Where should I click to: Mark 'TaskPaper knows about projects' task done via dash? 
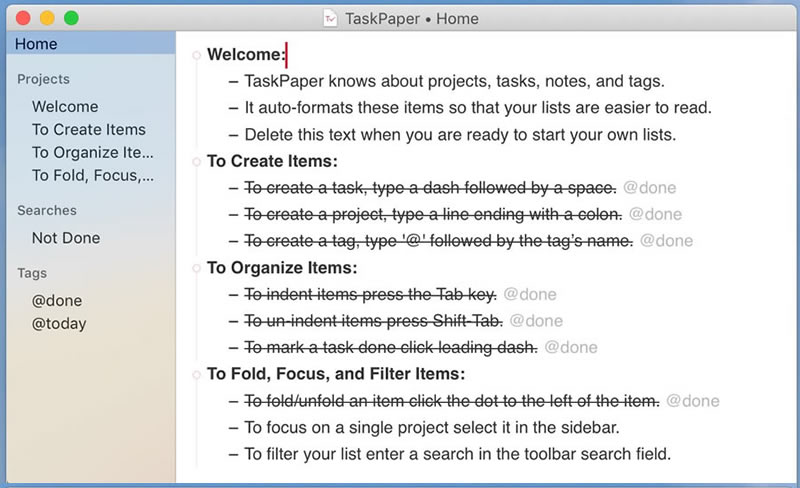[x=234, y=82]
